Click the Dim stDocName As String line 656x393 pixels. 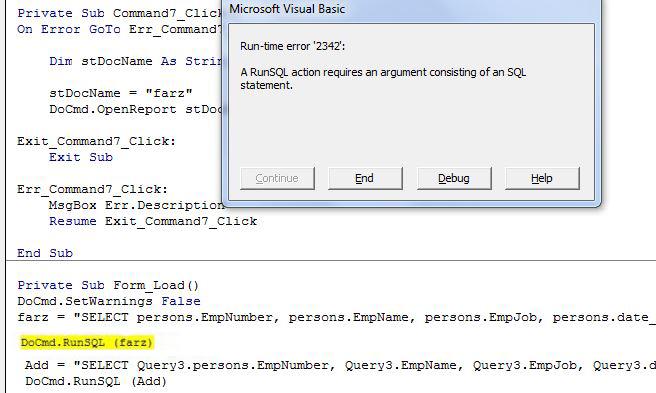(136, 61)
